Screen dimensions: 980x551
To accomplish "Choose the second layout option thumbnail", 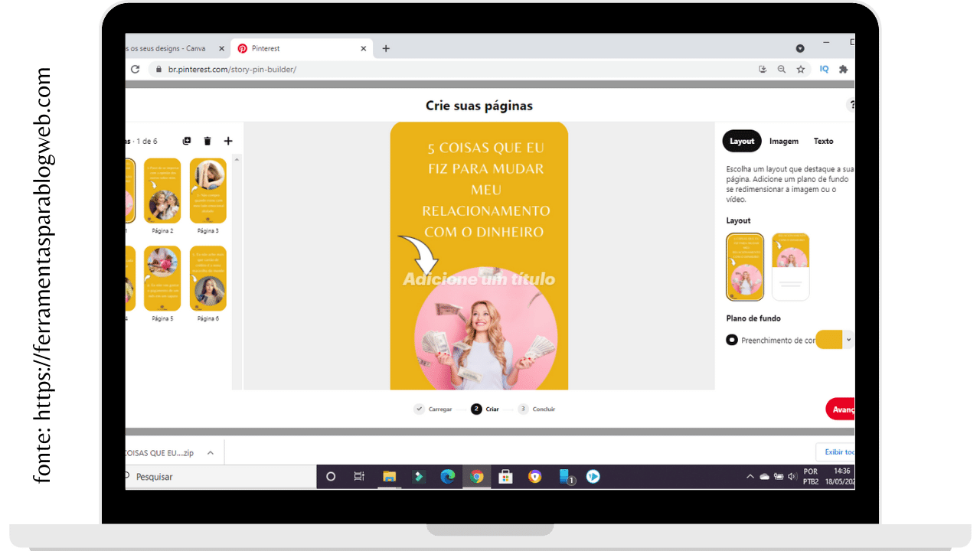I will coord(790,266).
